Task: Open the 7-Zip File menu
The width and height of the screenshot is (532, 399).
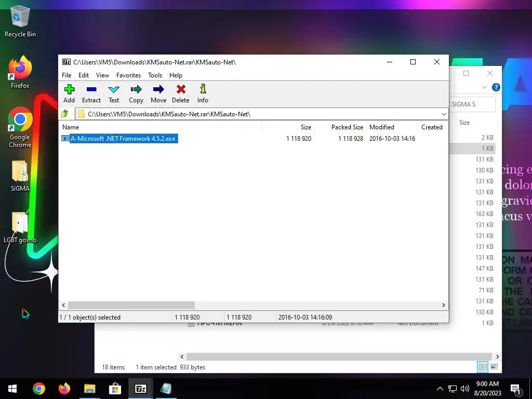Action: pyautogui.click(x=66, y=75)
